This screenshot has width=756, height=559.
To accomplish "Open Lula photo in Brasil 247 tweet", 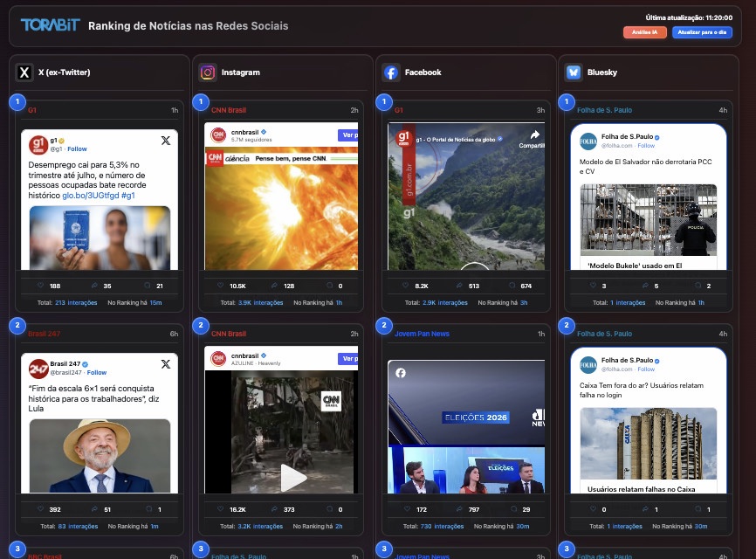I will (x=100, y=456).
